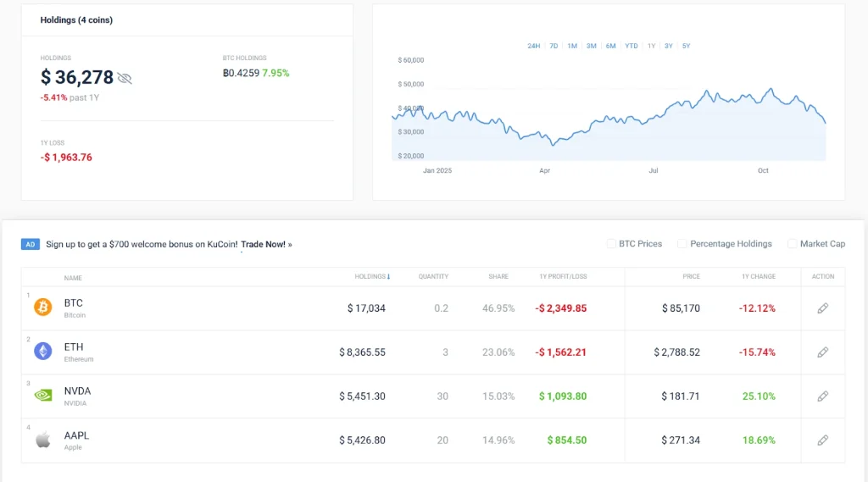Sort by 1Y Profit/Loss column header

[563, 276]
